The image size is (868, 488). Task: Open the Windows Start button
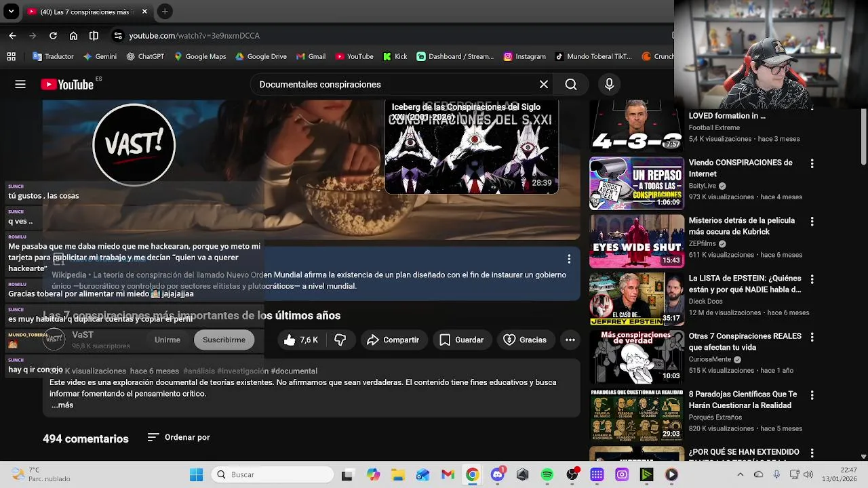tap(196, 474)
